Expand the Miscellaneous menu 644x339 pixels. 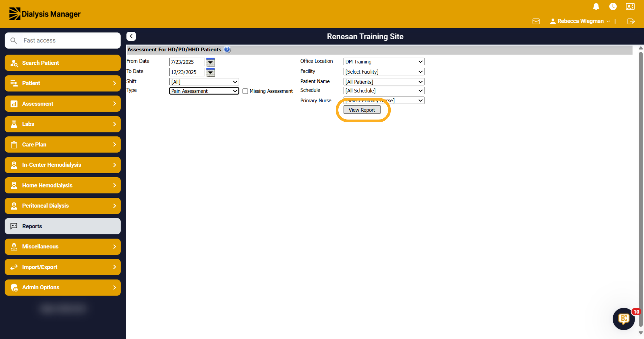(63, 247)
